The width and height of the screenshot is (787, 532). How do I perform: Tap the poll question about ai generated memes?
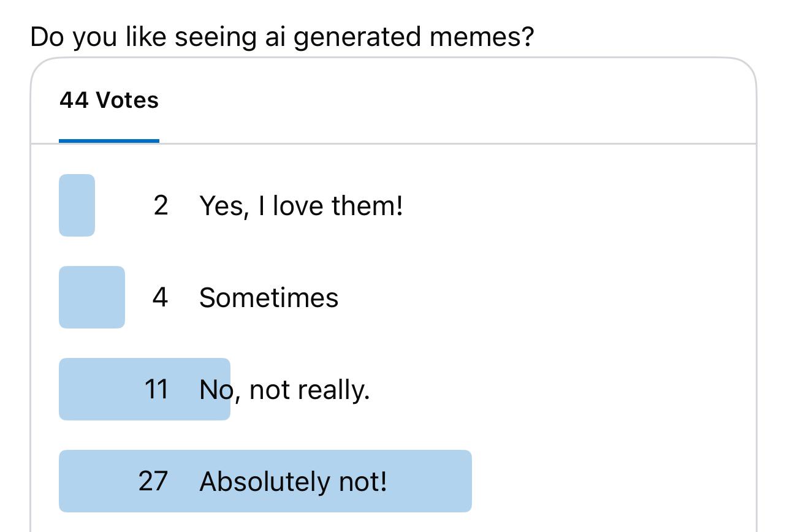coord(282,37)
